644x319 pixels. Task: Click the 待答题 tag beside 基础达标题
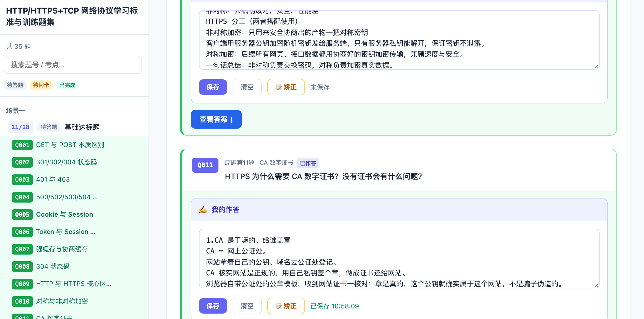tap(49, 127)
